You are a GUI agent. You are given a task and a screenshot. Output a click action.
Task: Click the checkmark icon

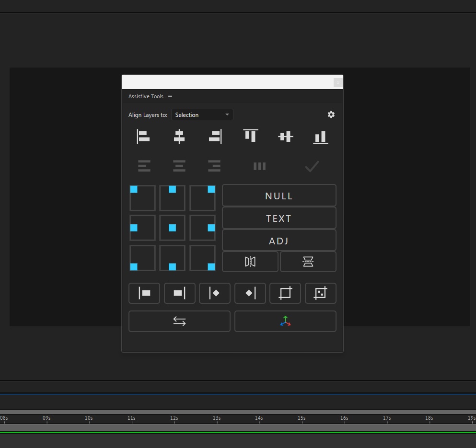coord(312,166)
